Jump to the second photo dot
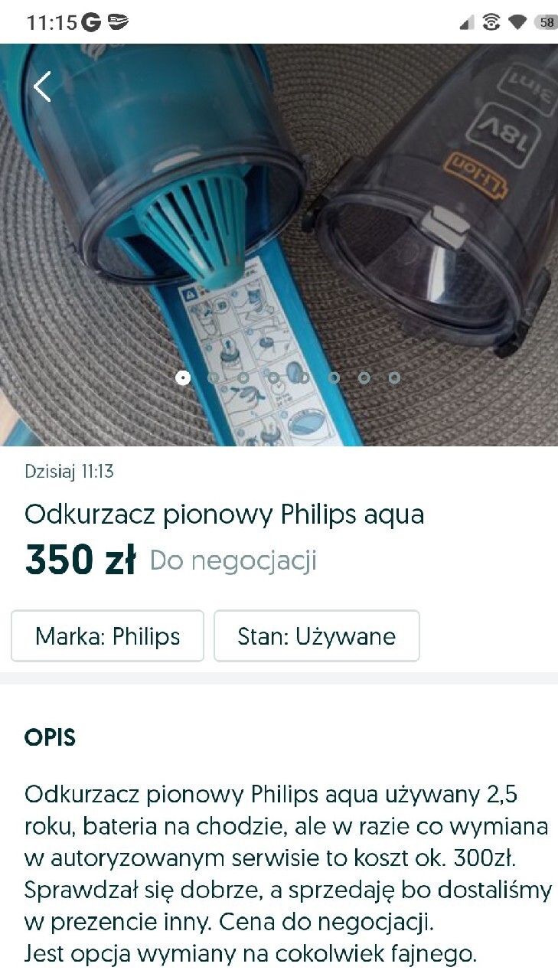 point(213,377)
